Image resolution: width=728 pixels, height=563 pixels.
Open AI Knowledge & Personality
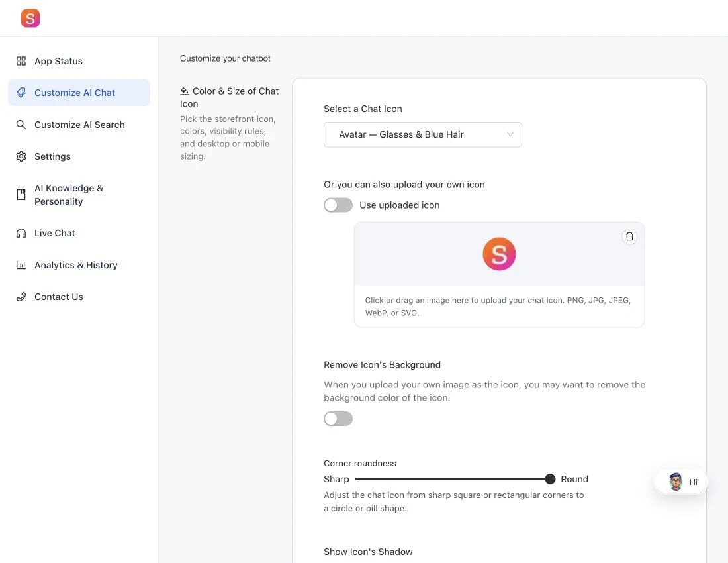point(79,195)
